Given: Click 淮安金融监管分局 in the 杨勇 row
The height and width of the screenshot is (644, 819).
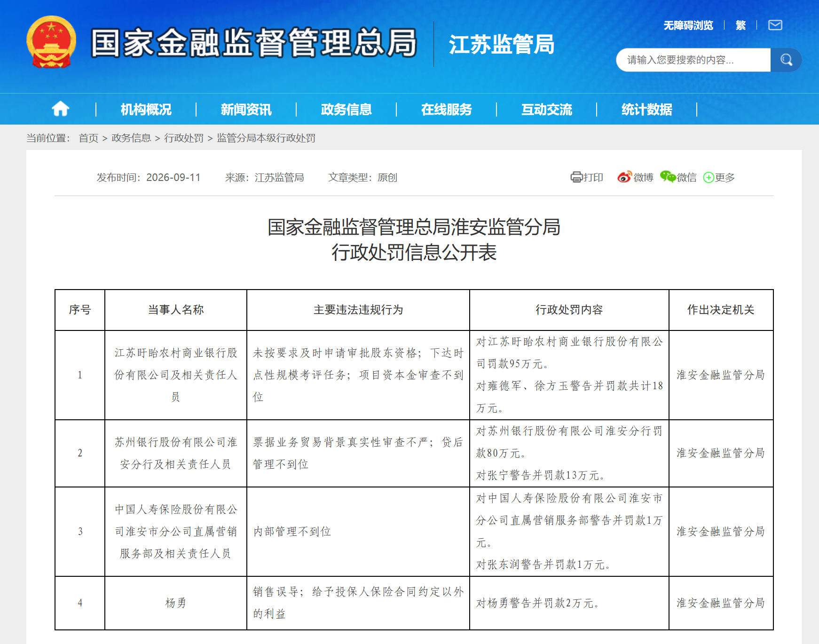Looking at the screenshot, I should coord(721,603).
